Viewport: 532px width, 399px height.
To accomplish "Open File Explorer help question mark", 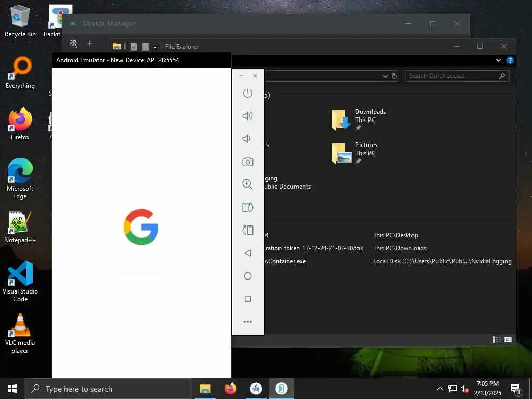I will [510, 60].
